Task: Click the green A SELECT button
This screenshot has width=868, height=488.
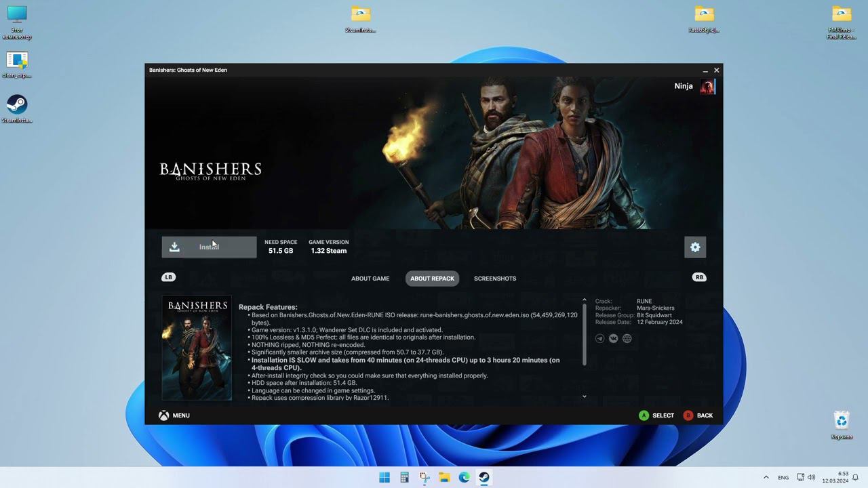Action: point(656,415)
